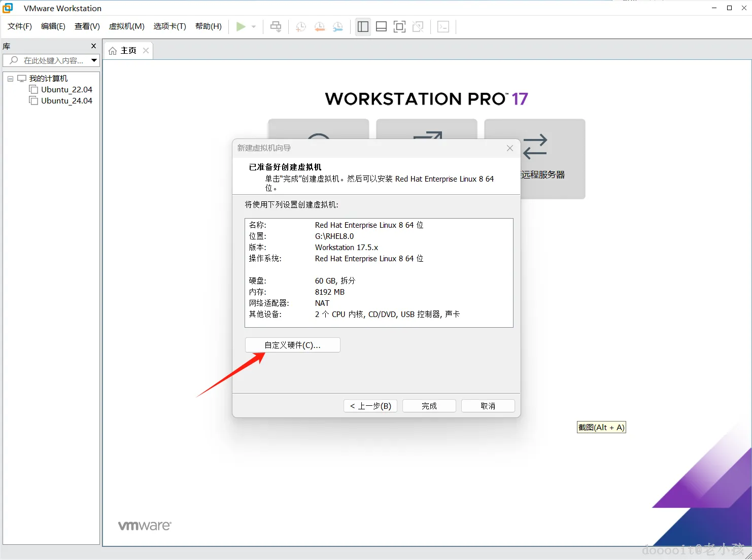Open the 编辑(E) menu
This screenshot has width=752, height=560.
53,26
